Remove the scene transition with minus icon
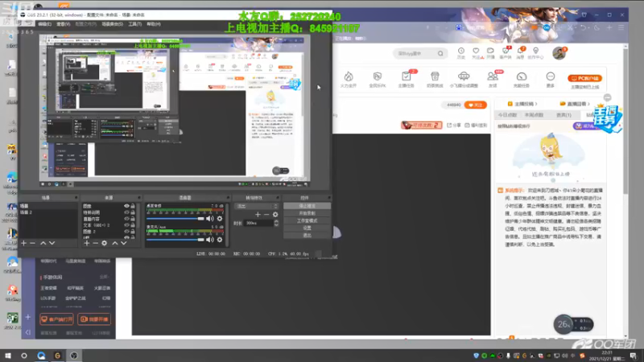 coord(266,215)
